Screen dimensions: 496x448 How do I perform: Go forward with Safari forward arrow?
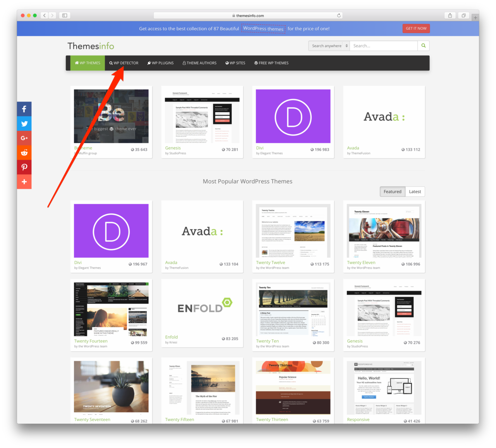[x=53, y=16]
